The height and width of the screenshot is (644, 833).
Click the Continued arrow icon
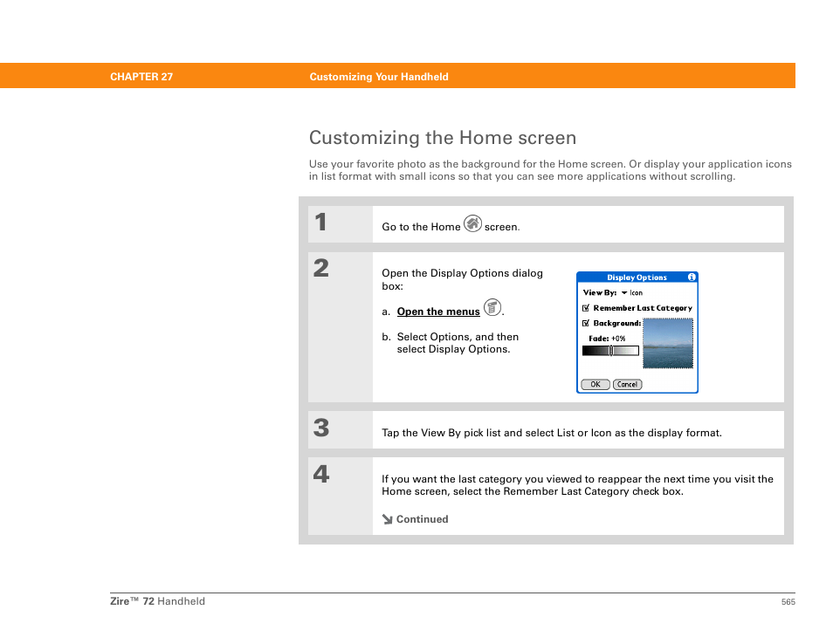click(x=388, y=519)
